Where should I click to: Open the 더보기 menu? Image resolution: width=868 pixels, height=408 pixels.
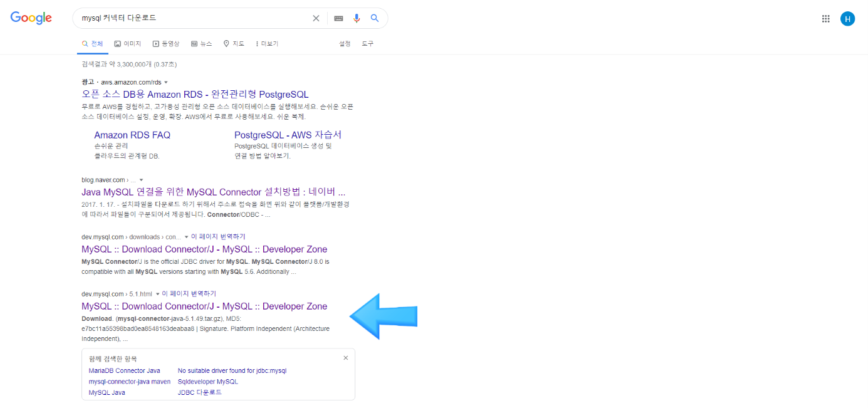coord(267,44)
